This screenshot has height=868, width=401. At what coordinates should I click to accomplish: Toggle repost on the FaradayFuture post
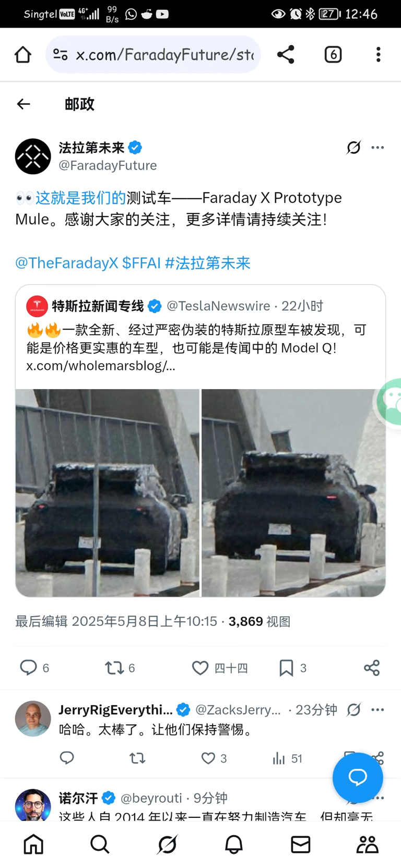tap(114, 668)
